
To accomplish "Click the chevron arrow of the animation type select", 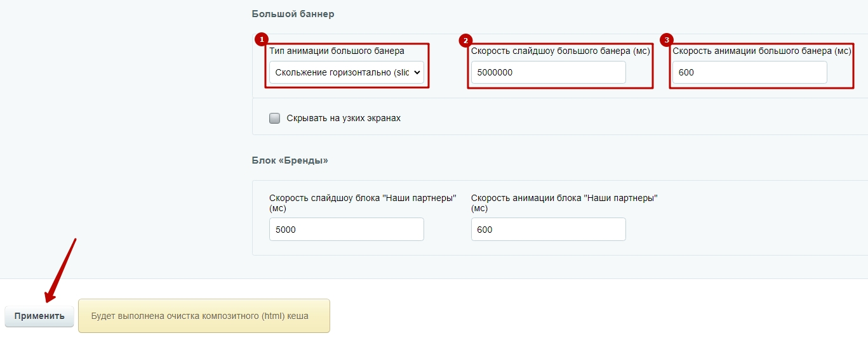I will click(x=417, y=72).
